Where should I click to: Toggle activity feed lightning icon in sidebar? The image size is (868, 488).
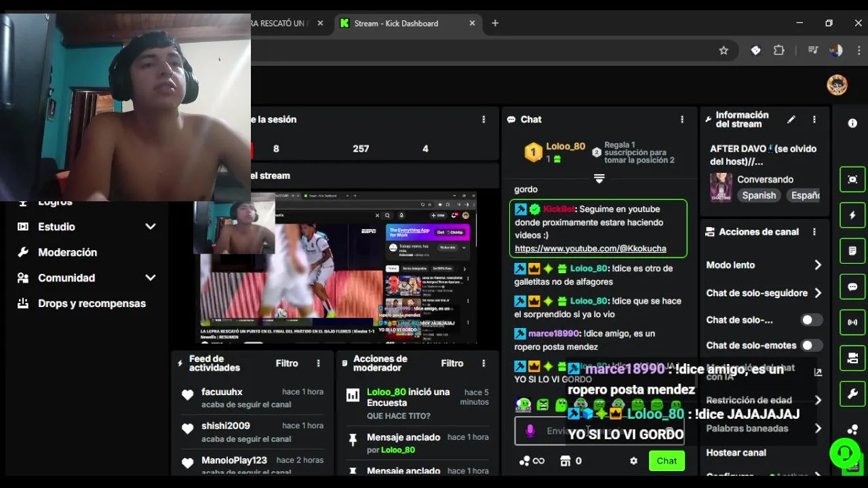852,216
